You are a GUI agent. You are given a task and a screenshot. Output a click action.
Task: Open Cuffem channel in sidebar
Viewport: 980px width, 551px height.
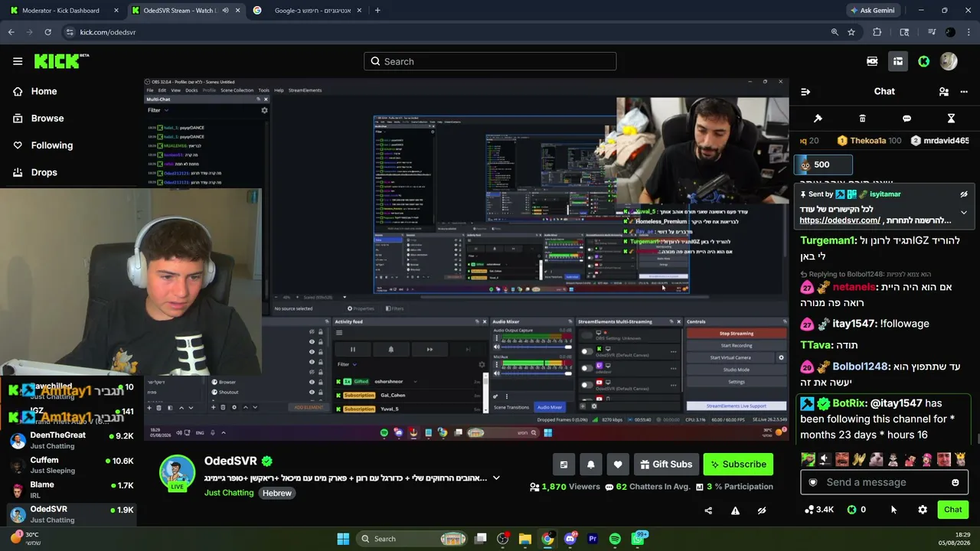coord(70,465)
